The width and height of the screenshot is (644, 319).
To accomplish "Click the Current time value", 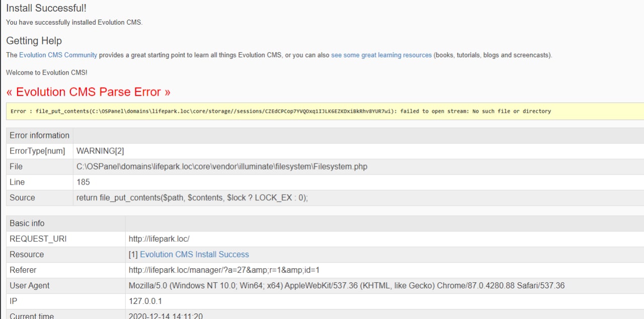I will tap(166, 316).
